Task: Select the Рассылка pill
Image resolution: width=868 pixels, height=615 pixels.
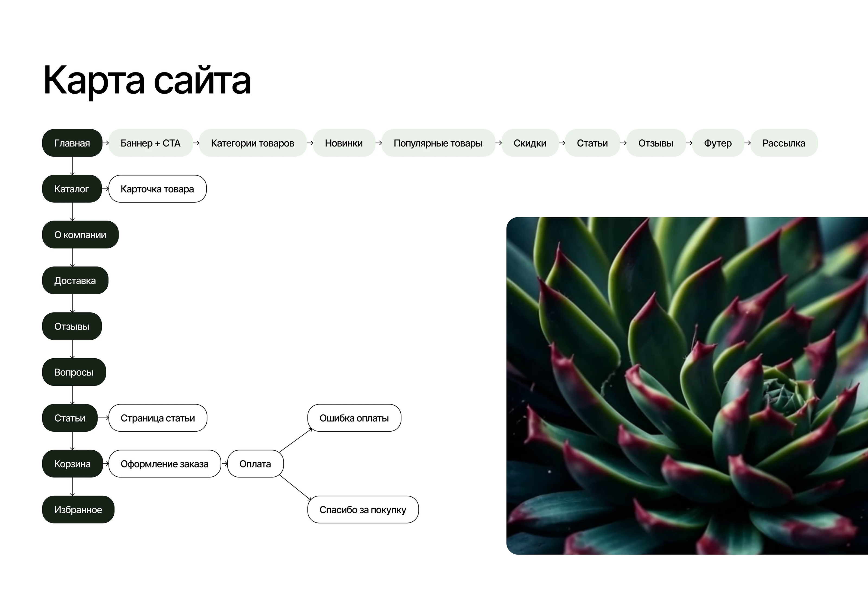Action: click(784, 143)
